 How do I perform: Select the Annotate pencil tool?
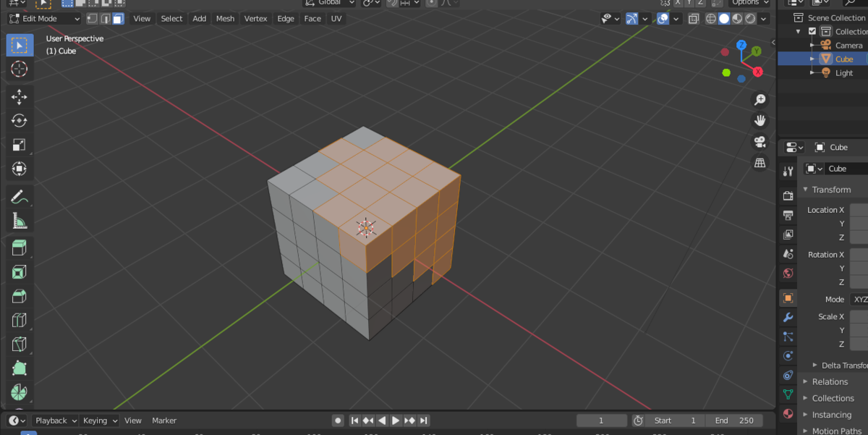20,196
